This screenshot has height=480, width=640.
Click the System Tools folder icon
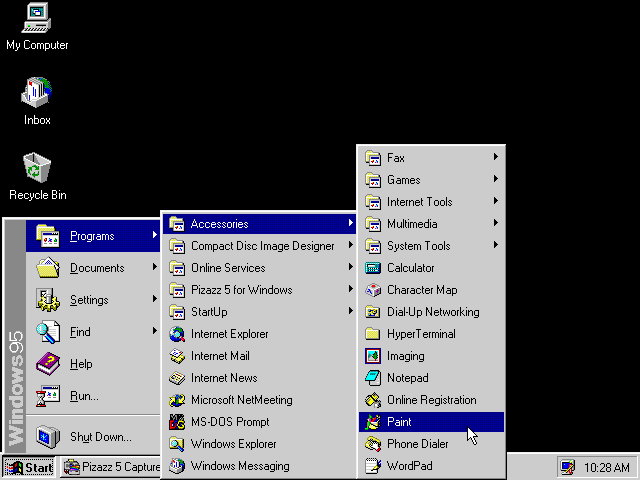coord(373,246)
